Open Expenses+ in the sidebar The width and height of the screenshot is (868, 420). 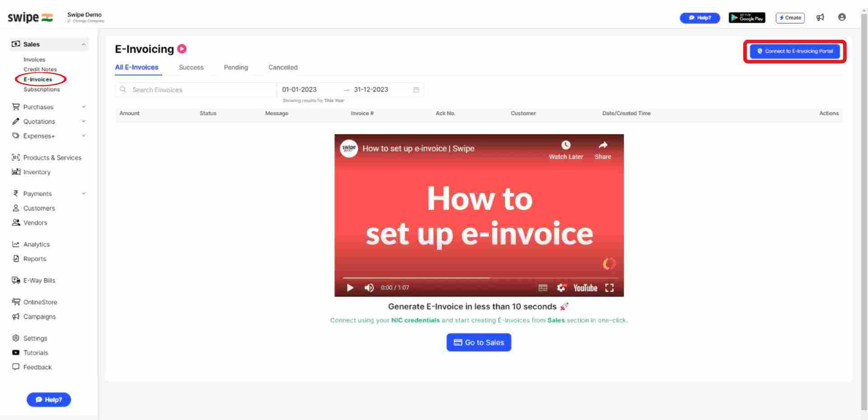(39, 136)
